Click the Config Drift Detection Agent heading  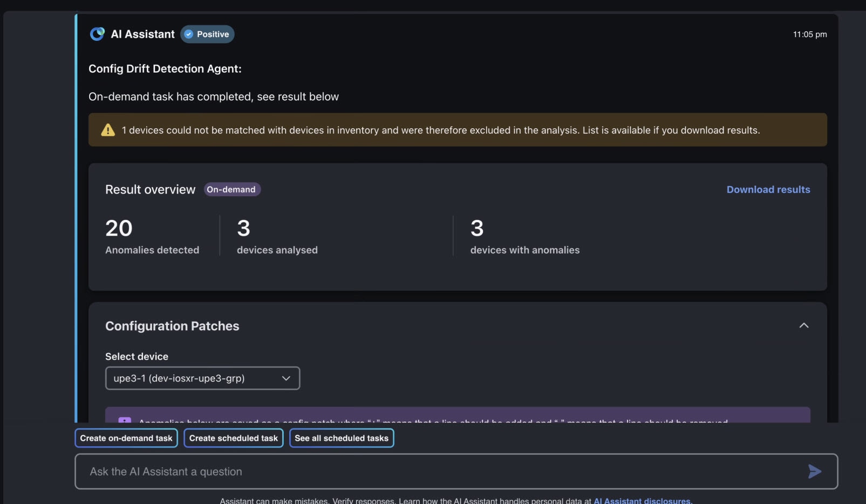(165, 68)
